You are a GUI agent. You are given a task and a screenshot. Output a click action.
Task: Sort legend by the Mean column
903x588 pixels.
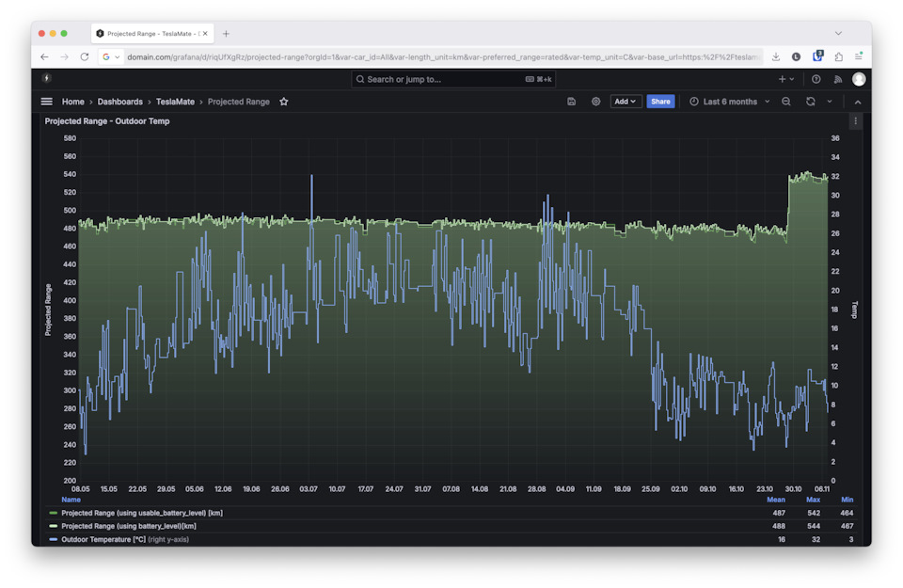(776, 500)
